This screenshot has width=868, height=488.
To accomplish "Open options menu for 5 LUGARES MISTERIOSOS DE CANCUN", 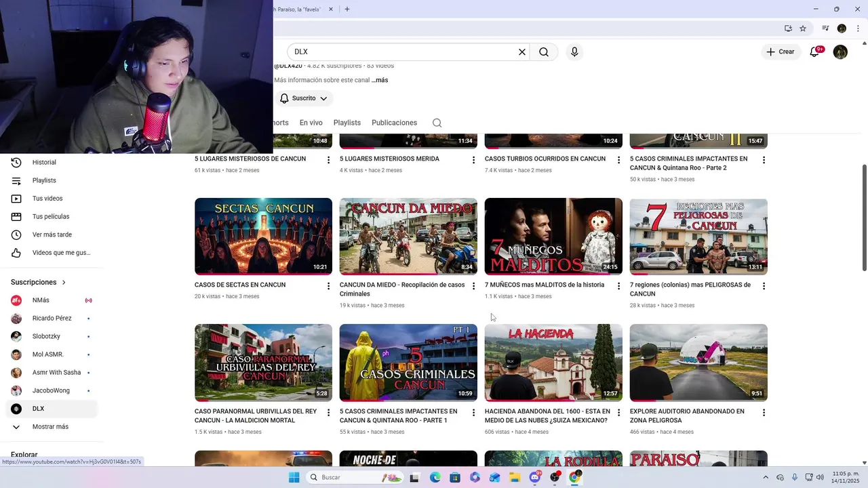I will click(x=329, y=160).
